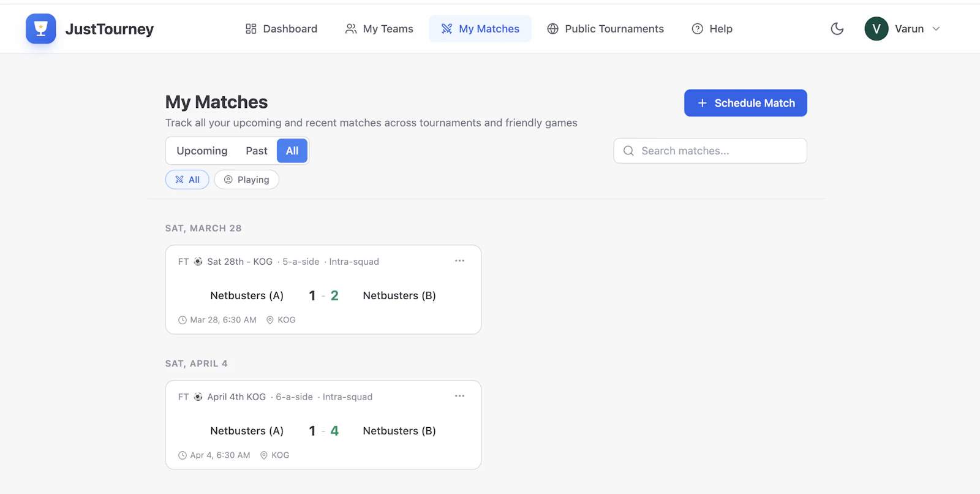
Task: Click the JustTourney trophy logo icon
Action: pos(41,29)
